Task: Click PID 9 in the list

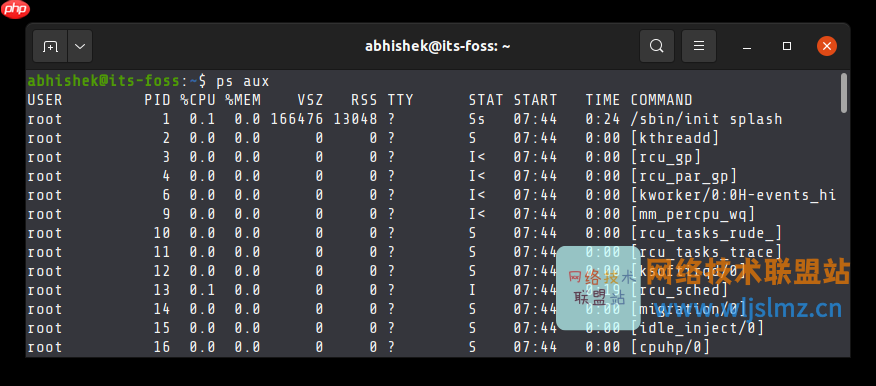Action: 166,214
